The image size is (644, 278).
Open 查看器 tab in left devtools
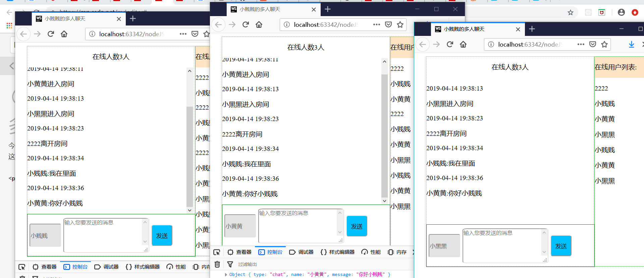pos(45,267)
